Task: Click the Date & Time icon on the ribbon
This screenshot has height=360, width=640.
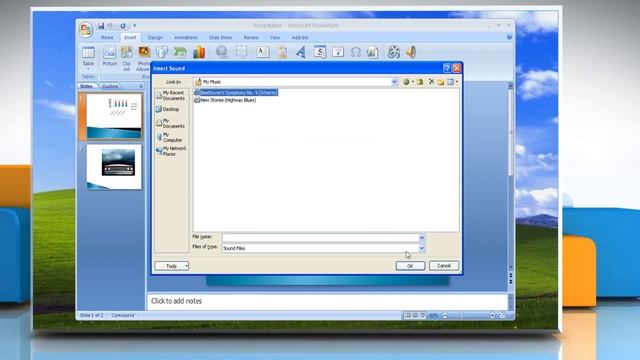Action: coord(320,52)
